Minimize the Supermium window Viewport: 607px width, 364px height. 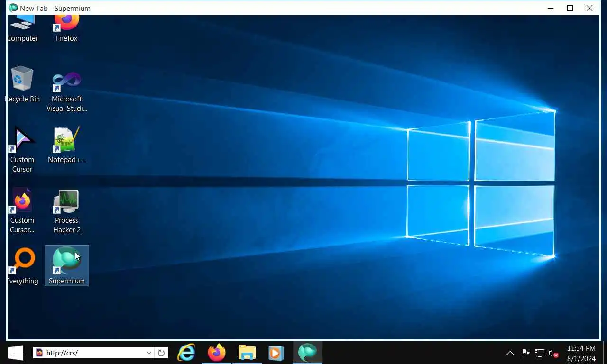pos(551,8)
